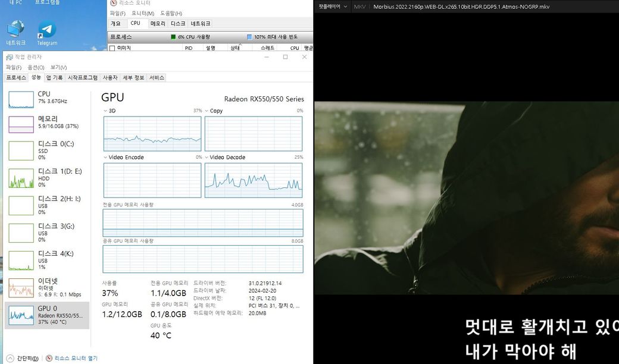Check the 이미지 select-all checkbox
619x364 pixels.
[112, 48]
